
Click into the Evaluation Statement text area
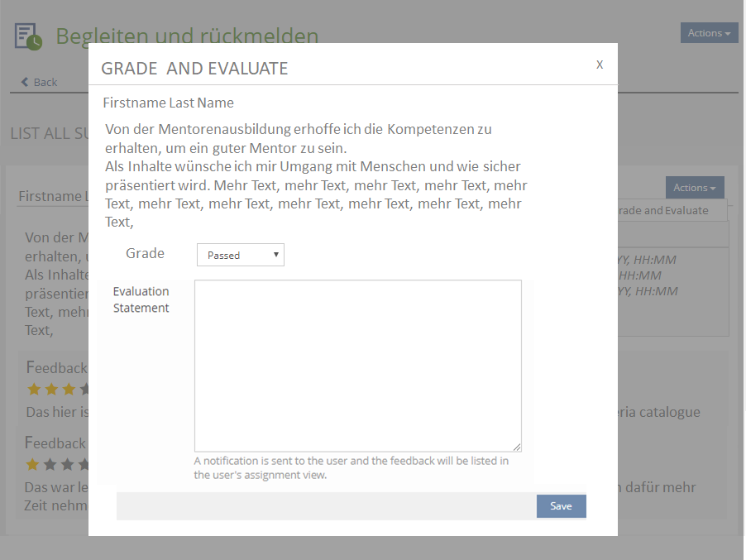tap(357, 365)
